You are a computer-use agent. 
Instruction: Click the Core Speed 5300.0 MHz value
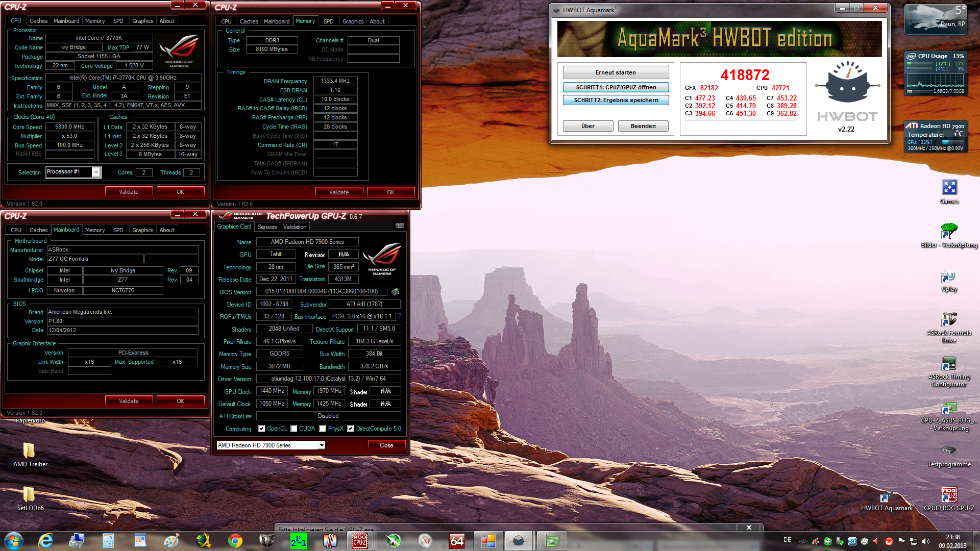tap(70, 127)
